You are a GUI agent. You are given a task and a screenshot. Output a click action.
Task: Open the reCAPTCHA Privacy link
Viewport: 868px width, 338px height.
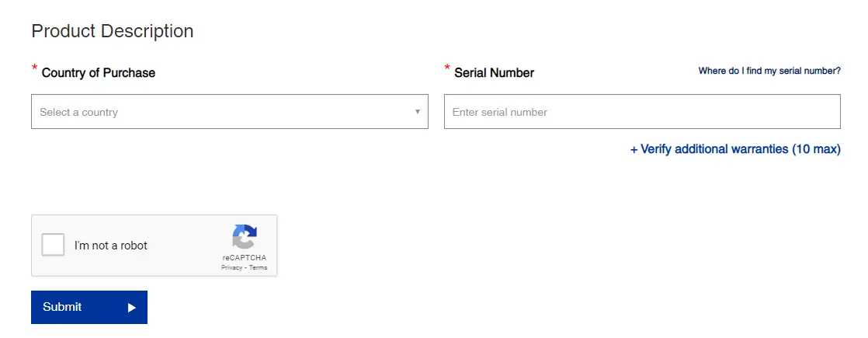pos(231,267)
